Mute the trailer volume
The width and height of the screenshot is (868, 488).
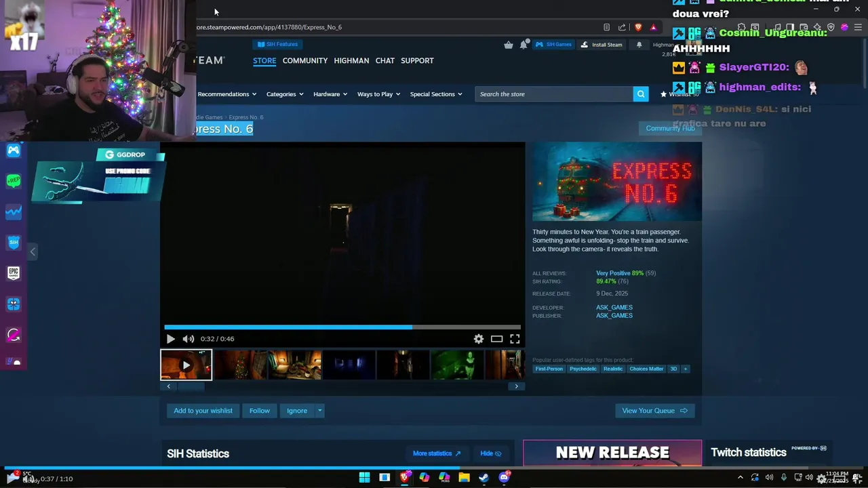coord(189,339)
